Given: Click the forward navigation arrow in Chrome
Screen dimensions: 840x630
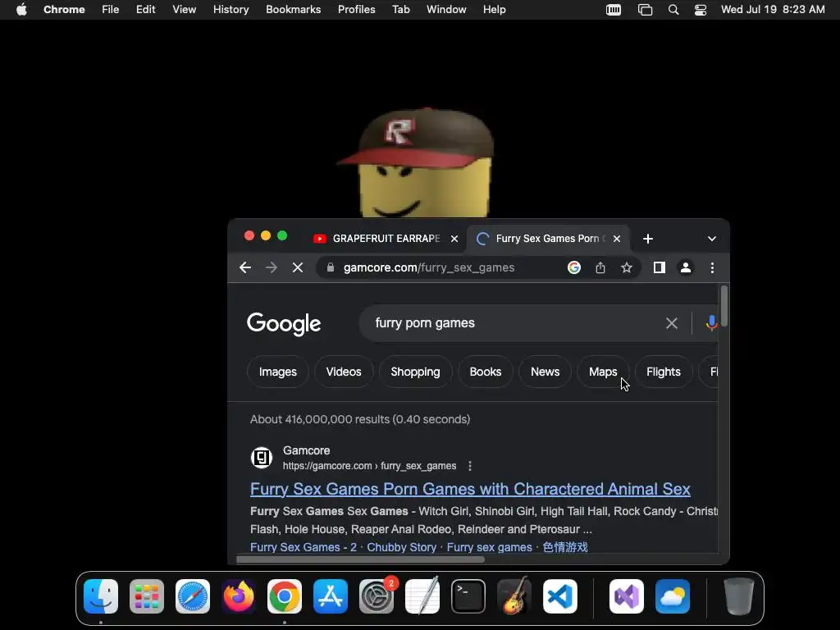Looking at the screenshot, I should (x=272, y=267).
